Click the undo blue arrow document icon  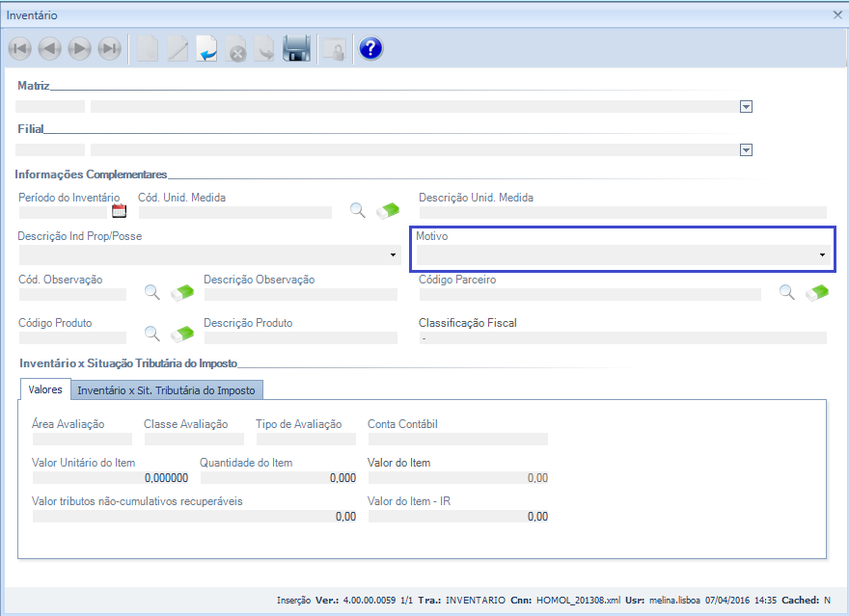206,48
